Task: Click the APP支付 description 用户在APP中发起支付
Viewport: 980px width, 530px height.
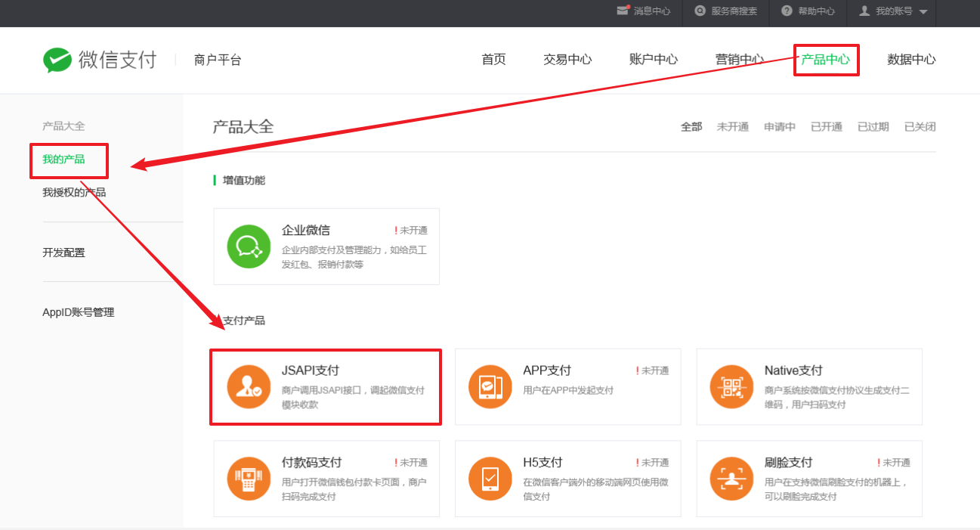Action: pos(568,391)
